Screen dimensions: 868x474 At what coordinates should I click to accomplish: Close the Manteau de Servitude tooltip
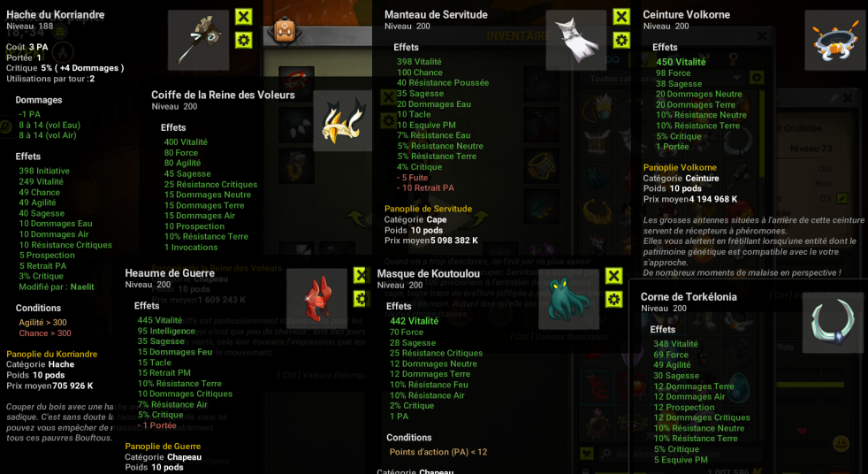click(621, 17)
